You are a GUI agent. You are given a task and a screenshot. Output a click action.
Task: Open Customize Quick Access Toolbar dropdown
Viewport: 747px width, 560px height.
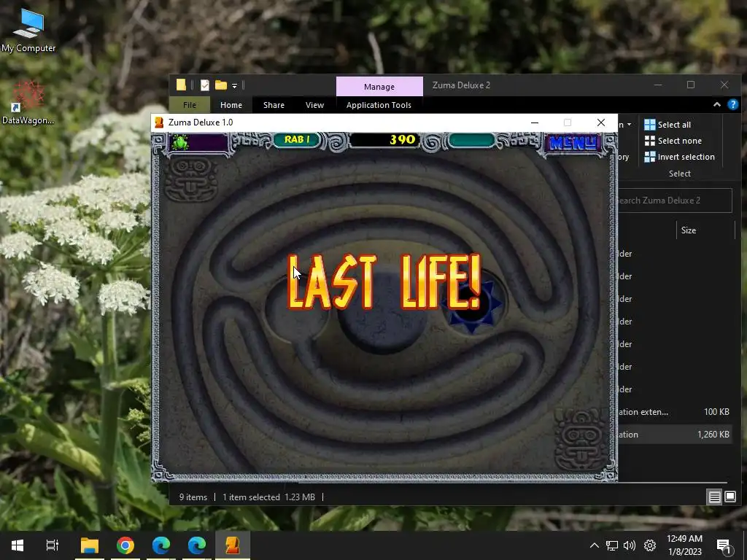pyautogui.click(x=234, y=86)
